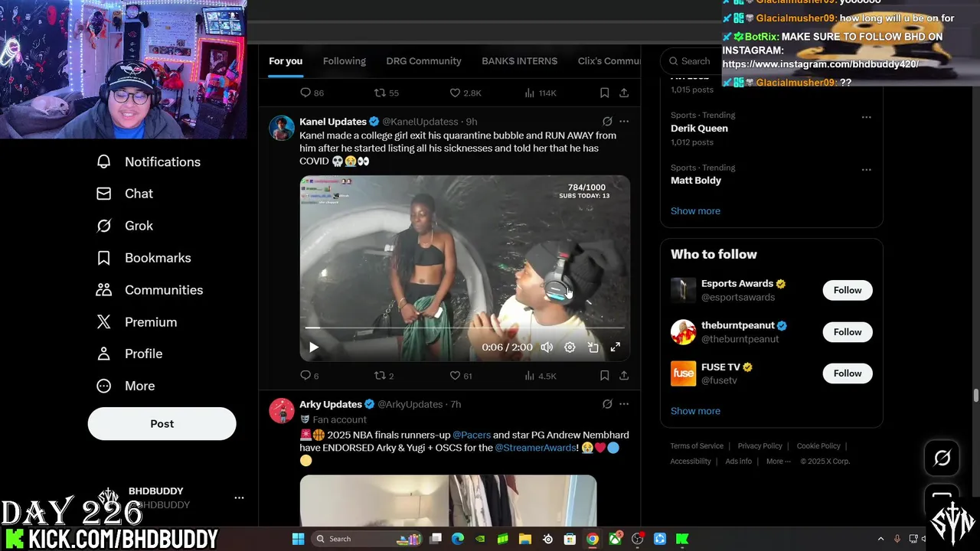Open more options on Arky Updates post
Image resolution: width=980 pixels, height=551 pixels.
(x=624, y=404)
